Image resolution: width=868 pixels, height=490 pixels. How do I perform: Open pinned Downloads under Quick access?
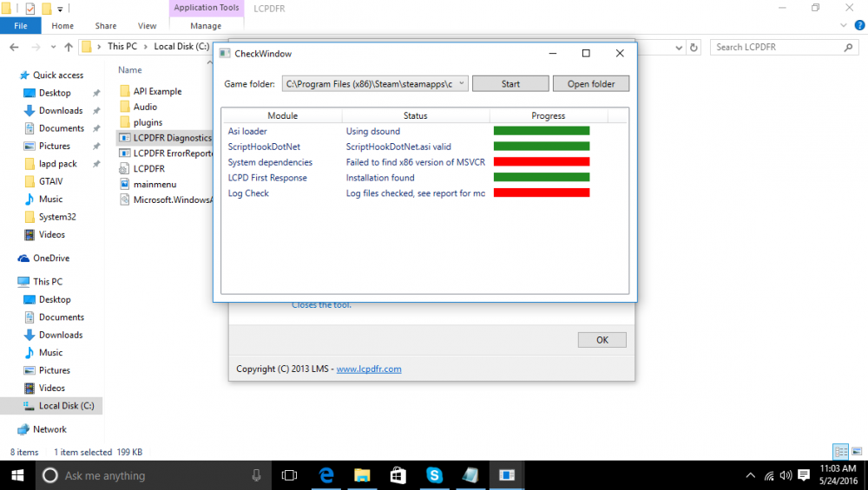[x=61, y=111]
